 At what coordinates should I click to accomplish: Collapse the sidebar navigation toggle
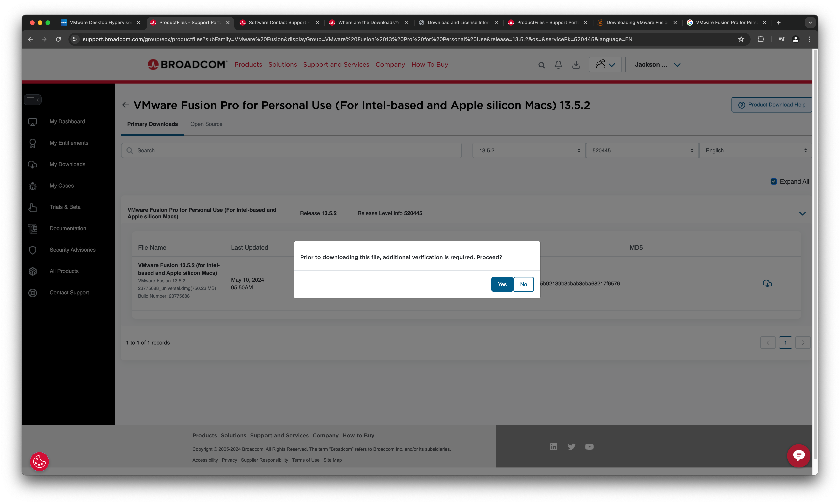pyautogui.click(x=33, y=99)
